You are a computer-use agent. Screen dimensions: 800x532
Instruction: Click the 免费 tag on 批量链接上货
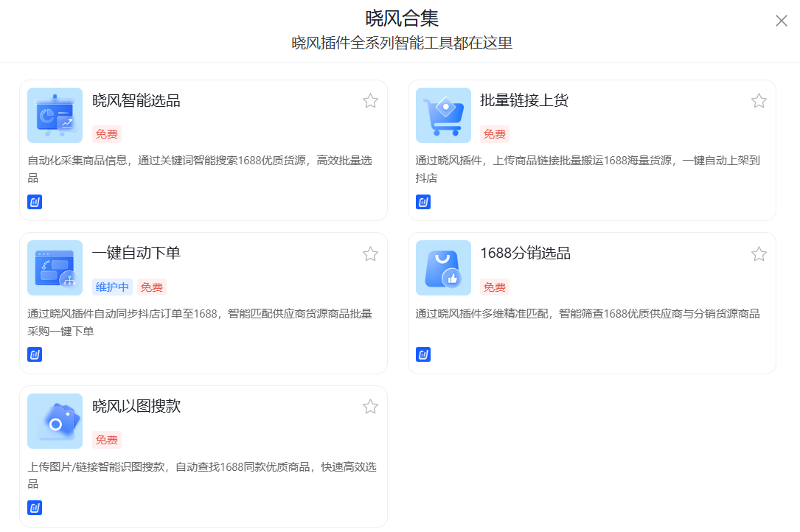[x=495, y=134]
